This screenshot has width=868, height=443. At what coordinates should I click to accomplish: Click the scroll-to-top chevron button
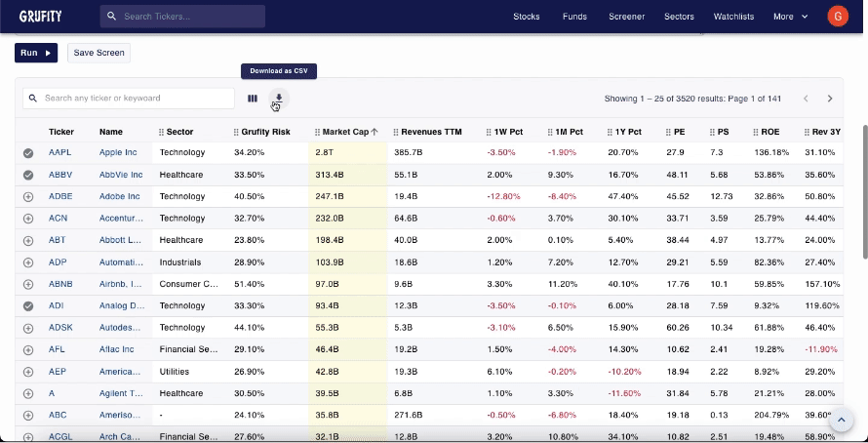[840, 420]
